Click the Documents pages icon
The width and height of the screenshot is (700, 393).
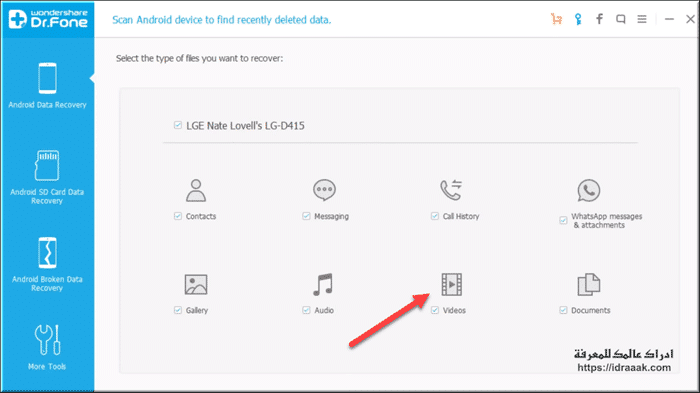[x=589, y=284]
